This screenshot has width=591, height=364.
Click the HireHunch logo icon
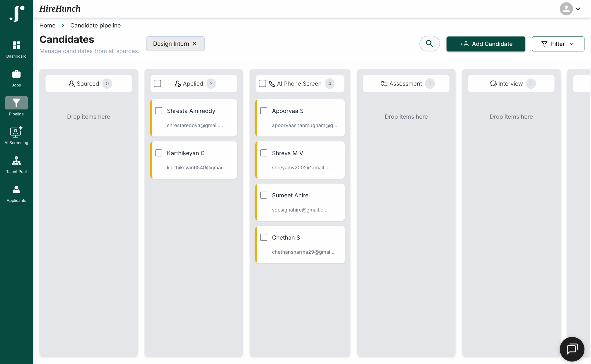tap(17, 14)
